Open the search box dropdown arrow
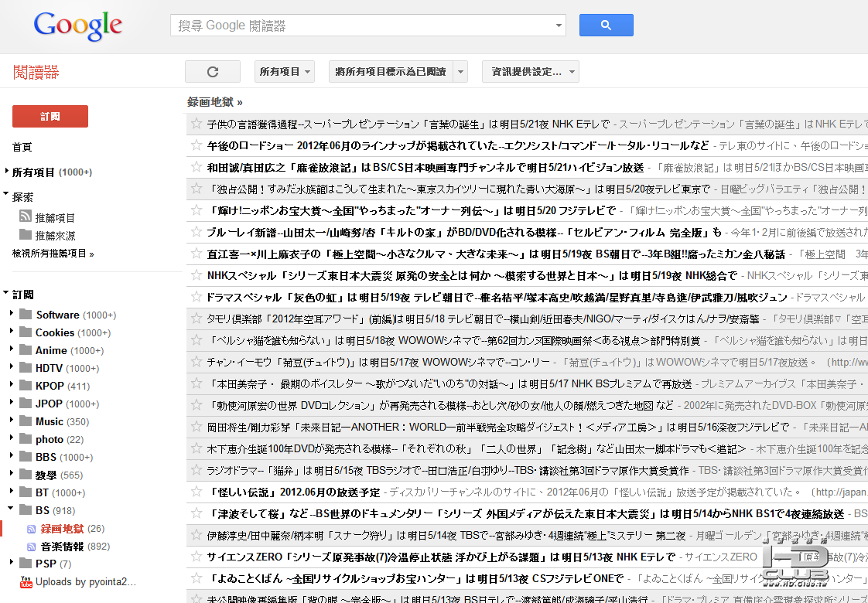The image size is (868, 603). pyautogui.click(x=559, y=26)
